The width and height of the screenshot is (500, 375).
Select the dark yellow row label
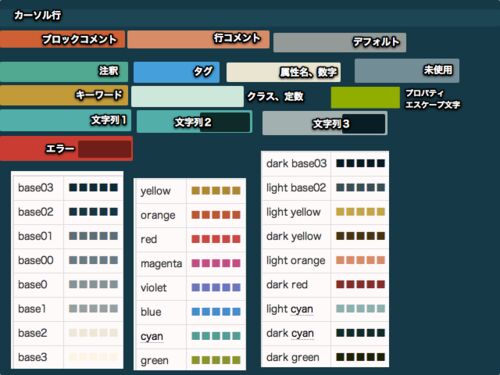(x=294, y=237)
